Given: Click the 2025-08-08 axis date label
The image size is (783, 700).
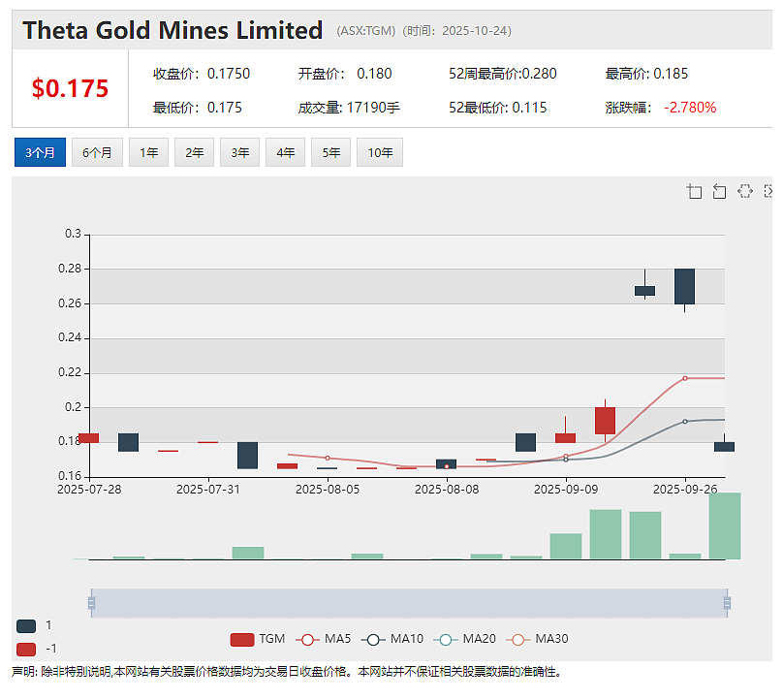Looking at the screenshot, I should pyautogui.click(x=447, y=490).
